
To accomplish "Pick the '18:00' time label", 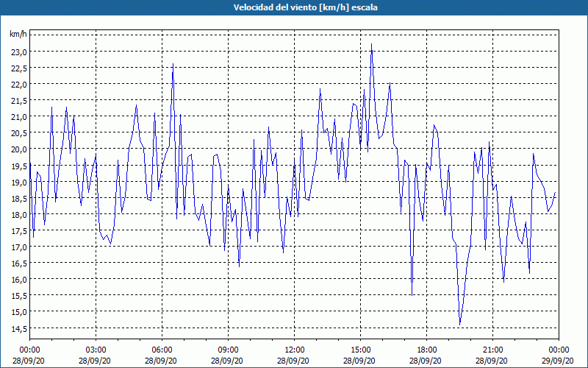I will pos(426,350).
